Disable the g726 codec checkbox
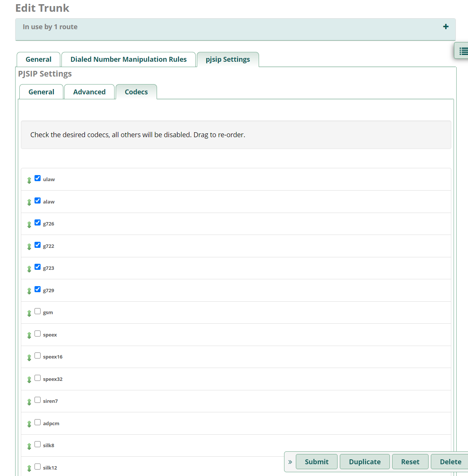The height and width of the screenshot is (476, 468). coord(38,222)
